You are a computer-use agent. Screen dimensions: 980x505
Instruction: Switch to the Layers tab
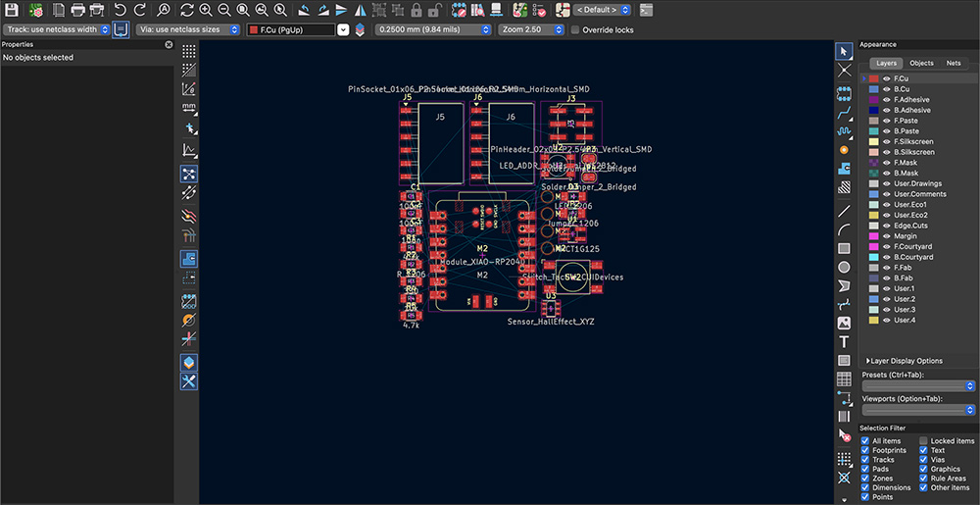[x=886, y=63]
